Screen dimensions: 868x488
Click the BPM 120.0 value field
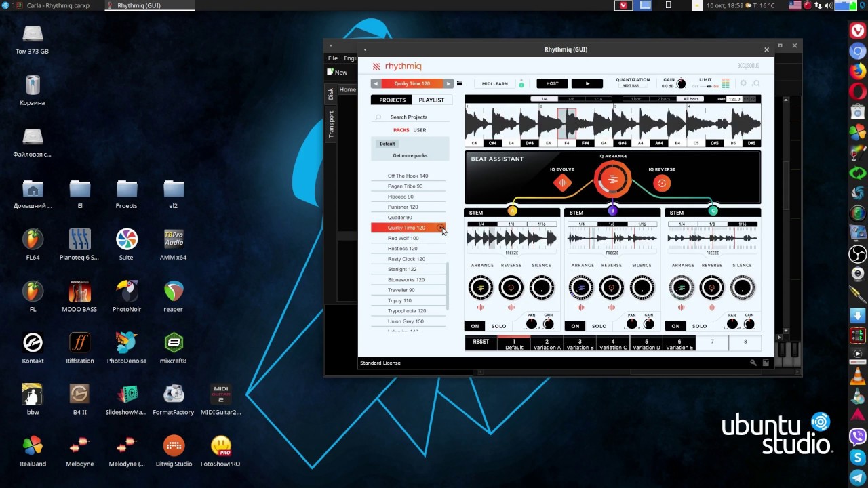(x=734, y=99)
